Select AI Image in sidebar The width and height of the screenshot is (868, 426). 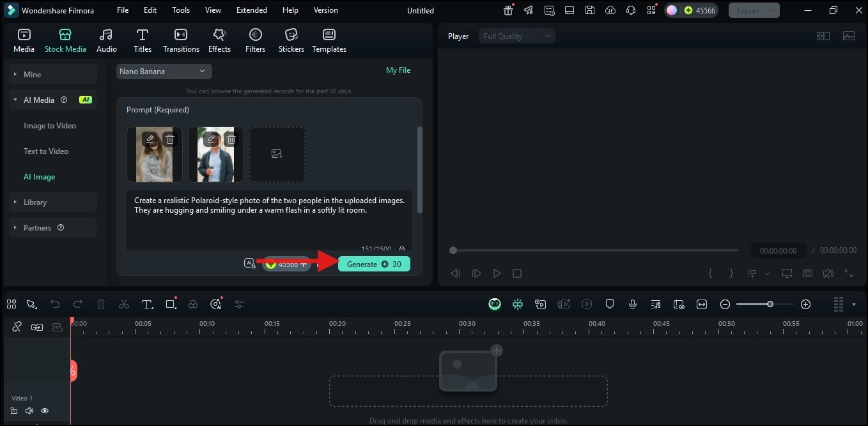39,177
